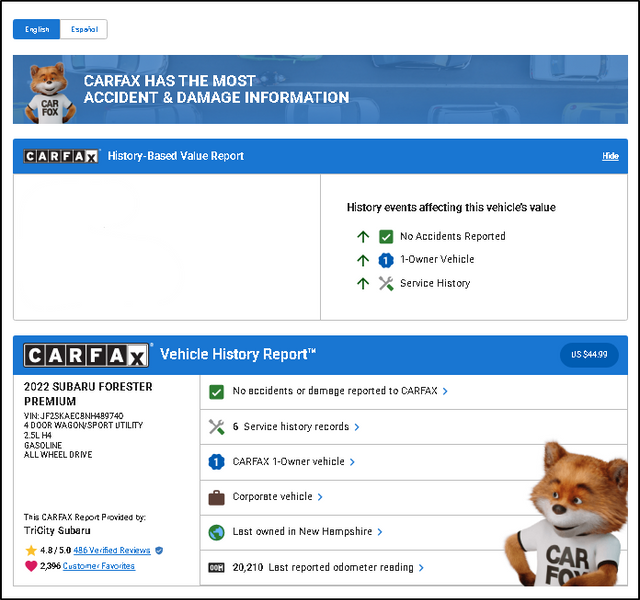Open Customer Favorites link
The width and height of the screenshot is (640, 600).
[x=99, y=566]
